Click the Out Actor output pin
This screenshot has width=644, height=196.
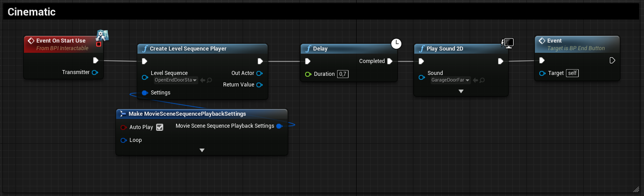point(259,73)
